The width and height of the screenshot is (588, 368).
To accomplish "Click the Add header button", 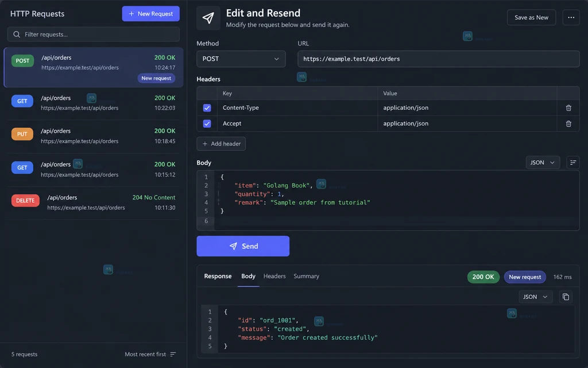I will click(x=221, y=144).
